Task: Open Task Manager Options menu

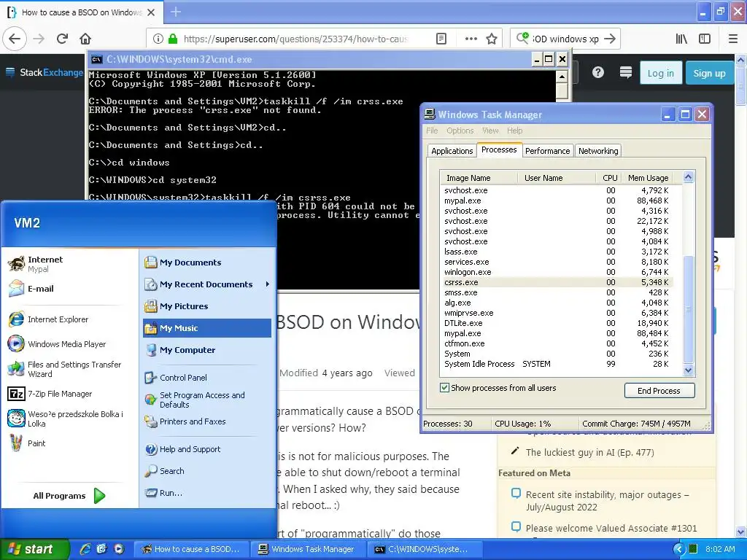Action: (460, 131)
